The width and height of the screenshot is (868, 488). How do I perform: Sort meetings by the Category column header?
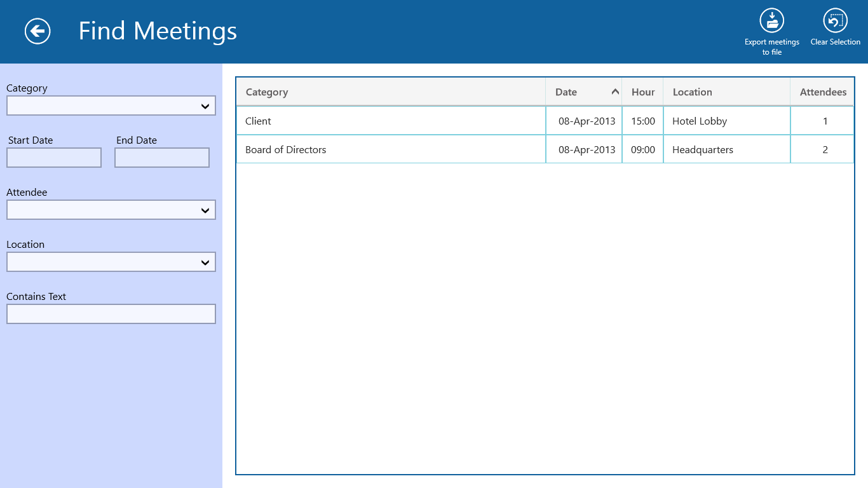coord(267,91)
